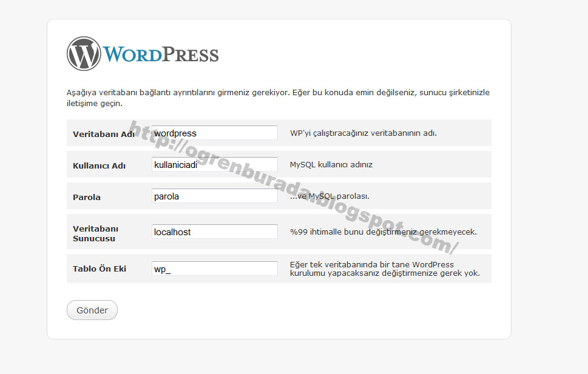Click the text 'WP'yi çalıştıracağınız veritabanının adı.'
Image resolution: width=588 pixels, height=374 pixels.
click(363, 133)
